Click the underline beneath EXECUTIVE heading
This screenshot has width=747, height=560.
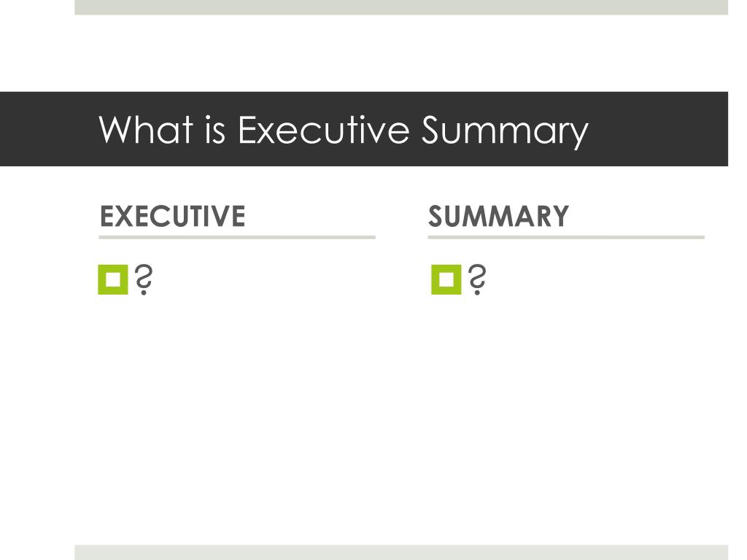237,237
